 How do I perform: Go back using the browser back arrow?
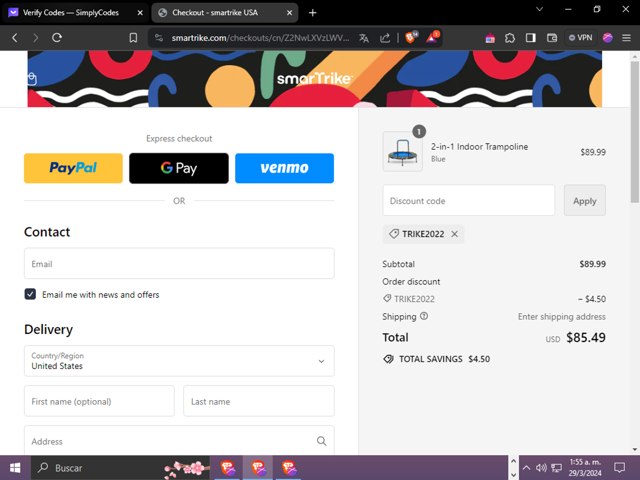[15, 38]
